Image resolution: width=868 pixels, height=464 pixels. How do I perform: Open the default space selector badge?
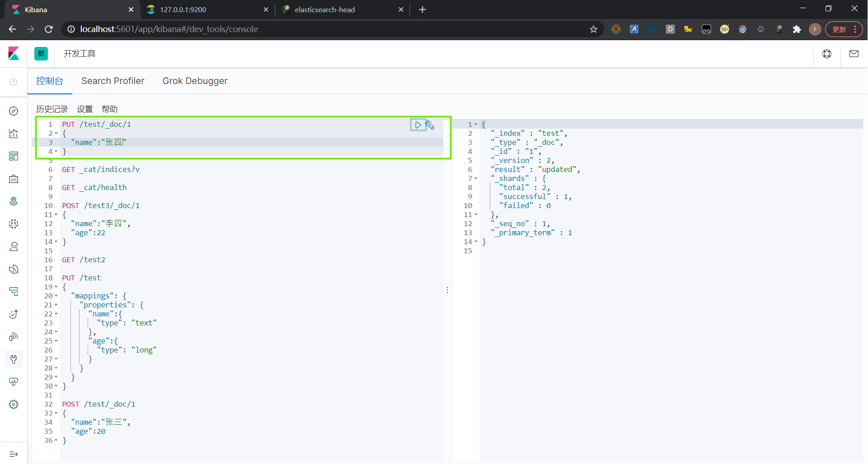click(41, 54)
